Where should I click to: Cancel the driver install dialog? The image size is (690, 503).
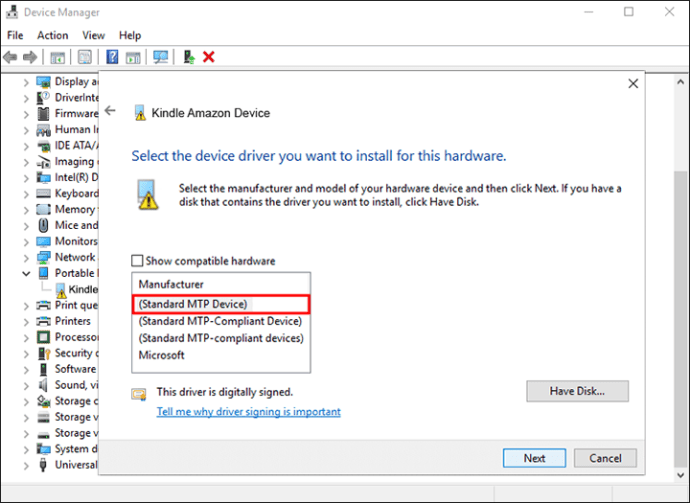coord(605,458)
